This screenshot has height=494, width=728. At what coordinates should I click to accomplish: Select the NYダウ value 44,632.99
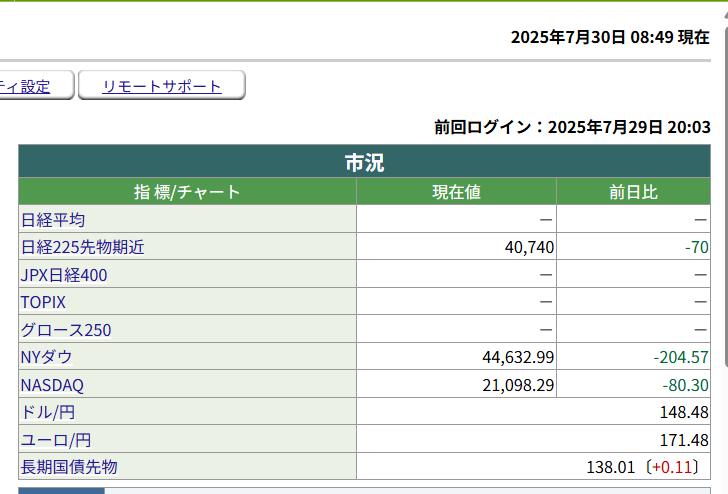(x=518, y=357)
